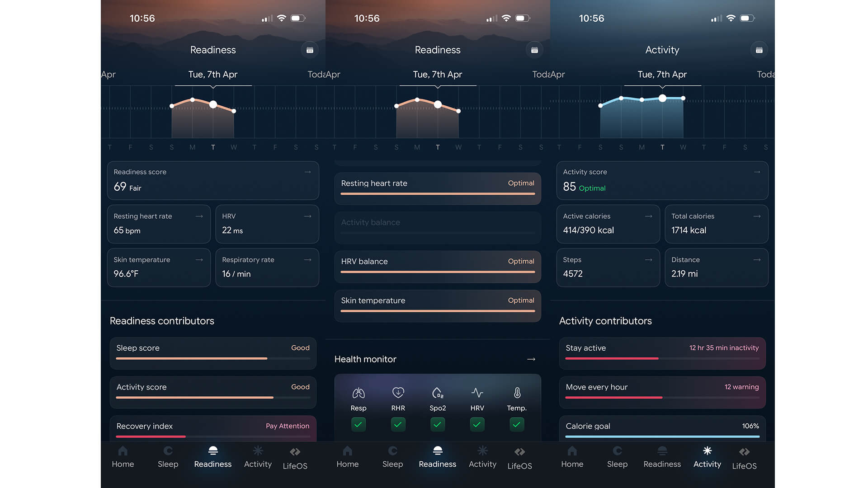Screen dimensions: 868x488
Task: Open calendar icon on Activity screen
Action: pos(759,50)
